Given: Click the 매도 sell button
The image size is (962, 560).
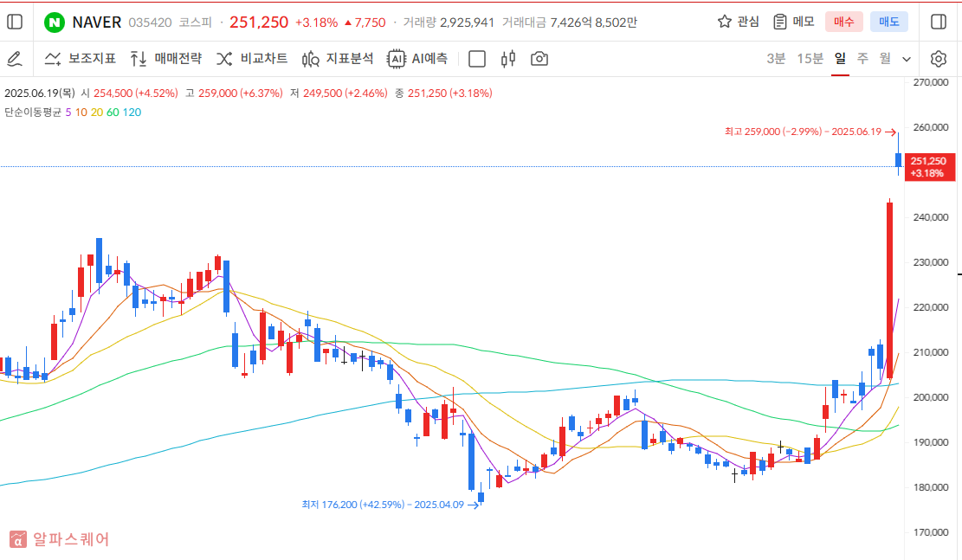Looking at the screenshot, I should tap(889, 23).
